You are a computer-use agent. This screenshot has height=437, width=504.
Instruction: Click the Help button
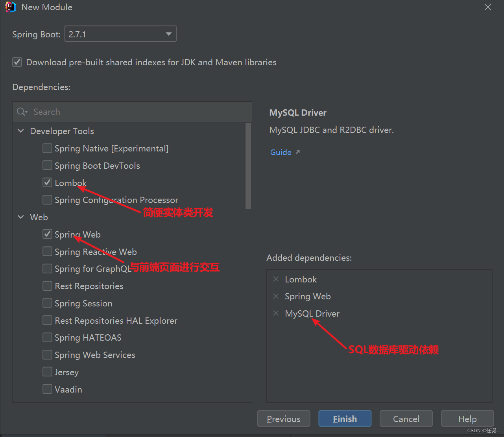pos(467,419)
